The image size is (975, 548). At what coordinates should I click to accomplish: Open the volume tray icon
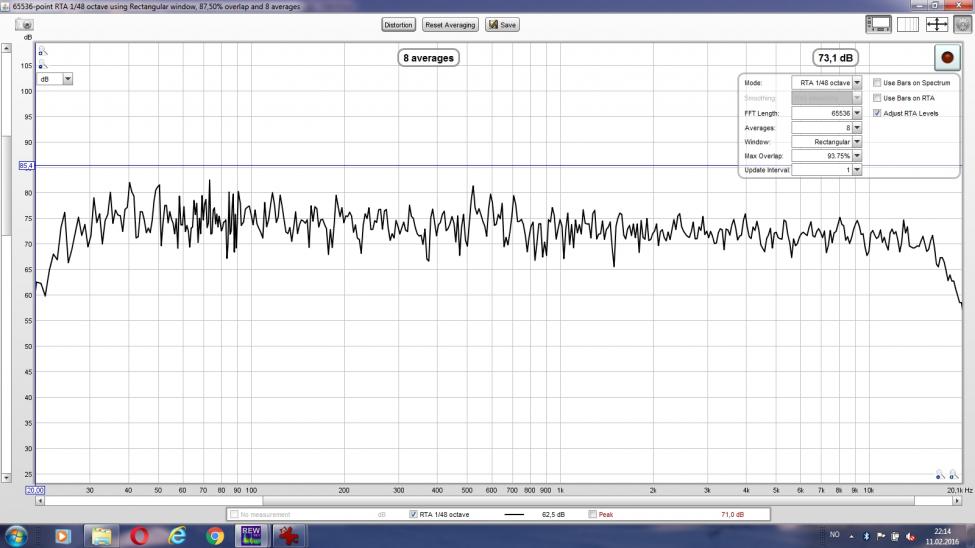[910, 536]
